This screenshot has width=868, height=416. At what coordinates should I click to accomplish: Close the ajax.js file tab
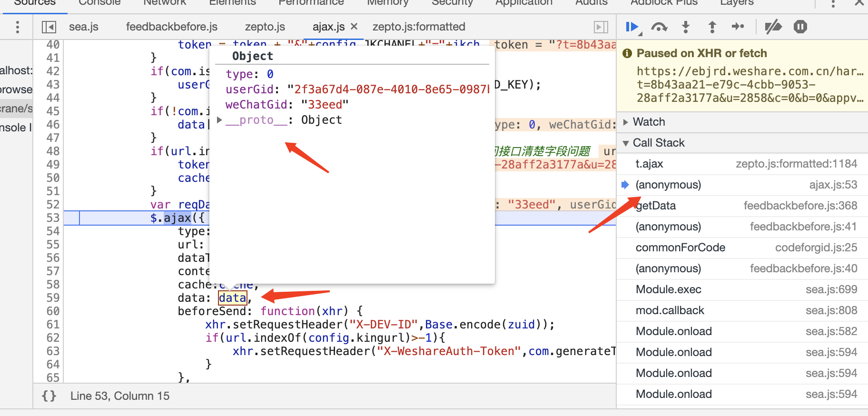(x=354, y=27)
